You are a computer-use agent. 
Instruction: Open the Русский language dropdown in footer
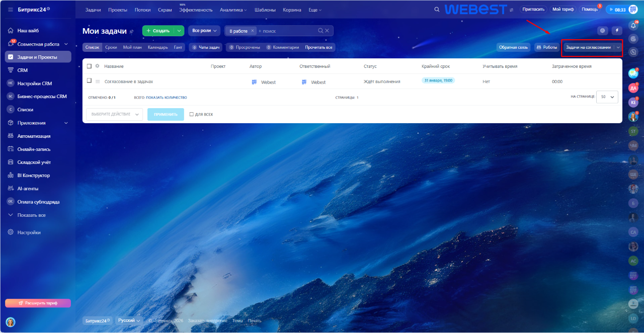tap(129, 320)
